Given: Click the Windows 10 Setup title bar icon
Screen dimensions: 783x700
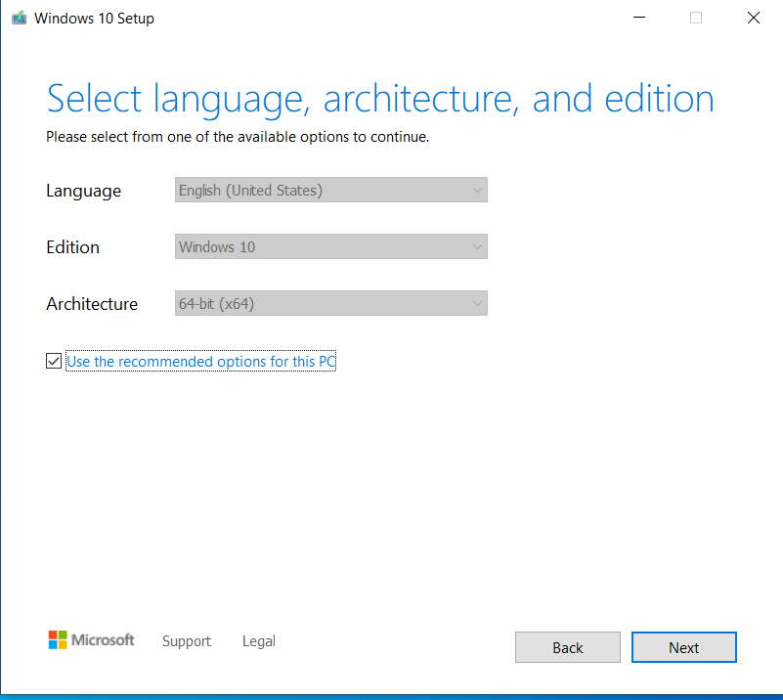Looking at the screenshot, I should tap(19, 18).
